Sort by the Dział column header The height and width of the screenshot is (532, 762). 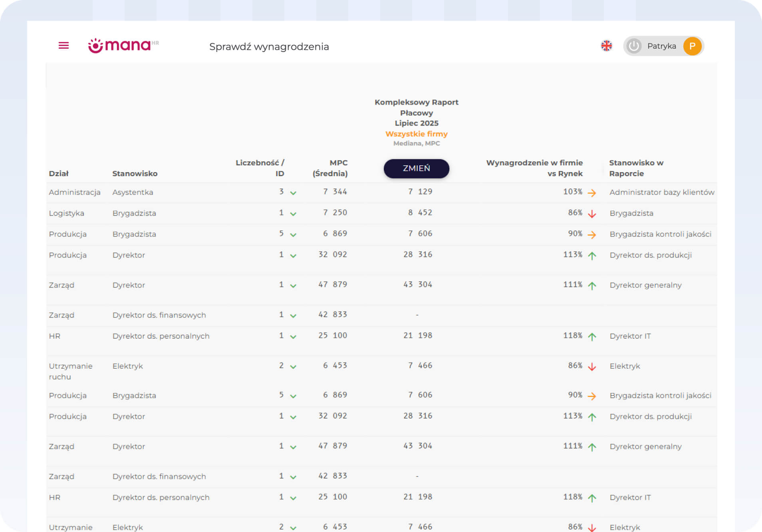(x=59, y=173)
